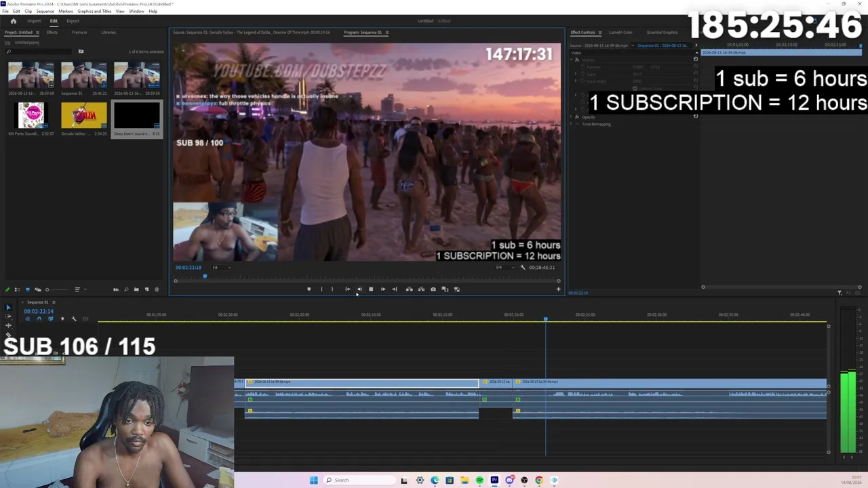Switch to the Export workspace
The height and width of the screenshot is (488, 868).
coord(73,21)
